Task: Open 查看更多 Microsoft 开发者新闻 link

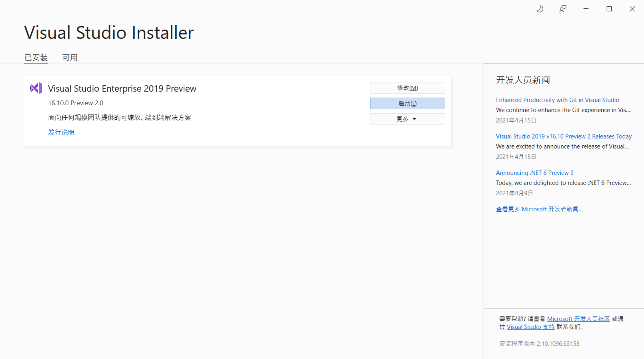Action: pos(540,209)
